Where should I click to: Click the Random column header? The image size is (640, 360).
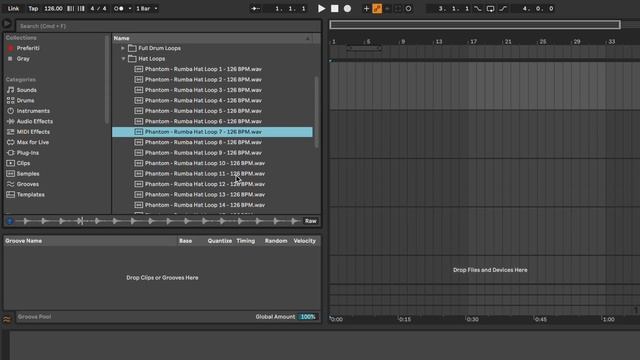pyautogui.click(x=276, y=241)
